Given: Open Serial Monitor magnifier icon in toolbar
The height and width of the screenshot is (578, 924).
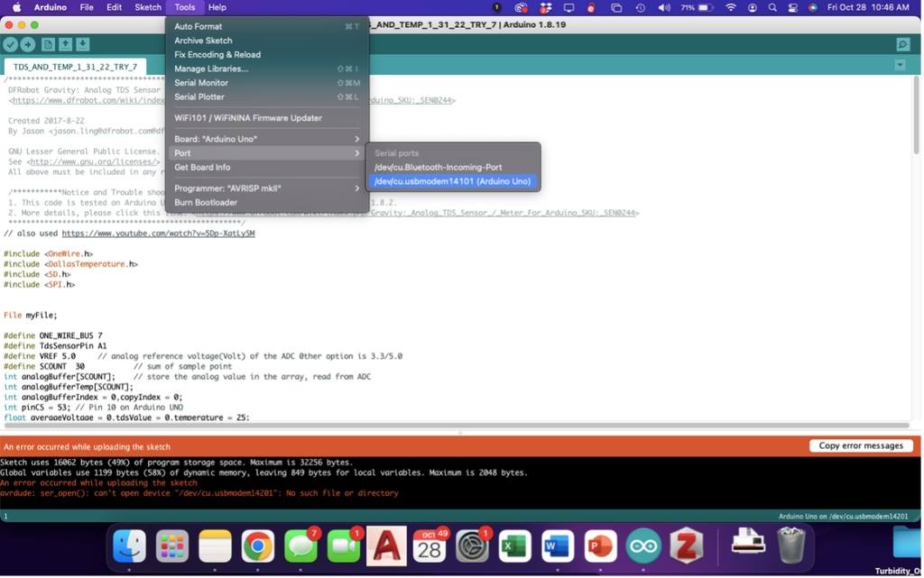Looking at the screenshot, I should click(902, 44).
